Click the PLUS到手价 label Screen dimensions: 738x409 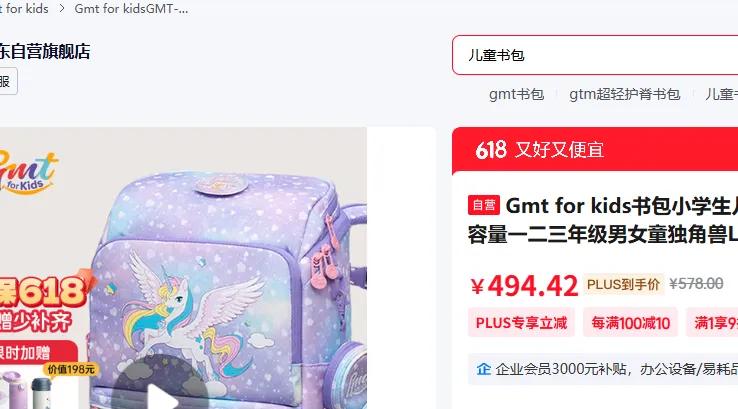click(x=623, y=284)
